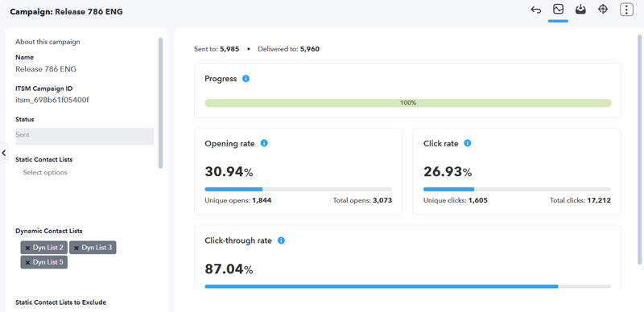
Task: Click Unique clicks 1,605 text
Action: (456, 201)
